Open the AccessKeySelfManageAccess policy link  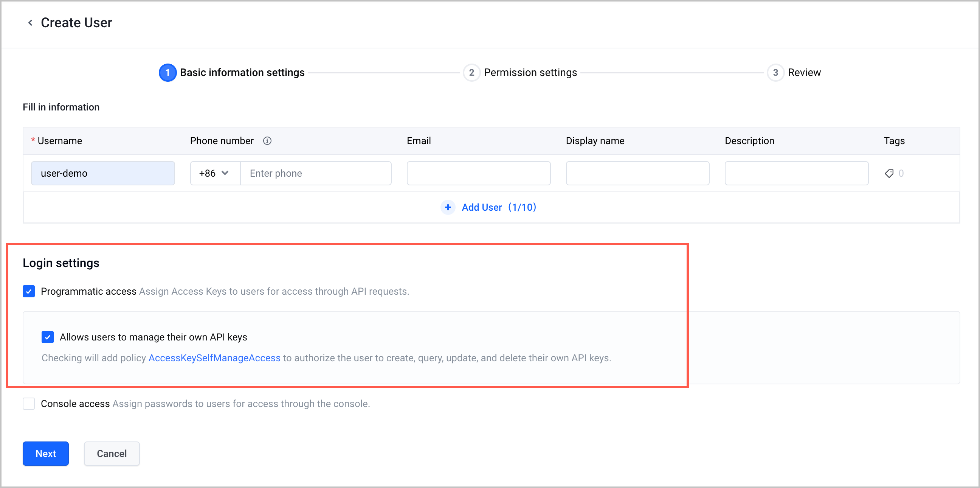[214, 358]
